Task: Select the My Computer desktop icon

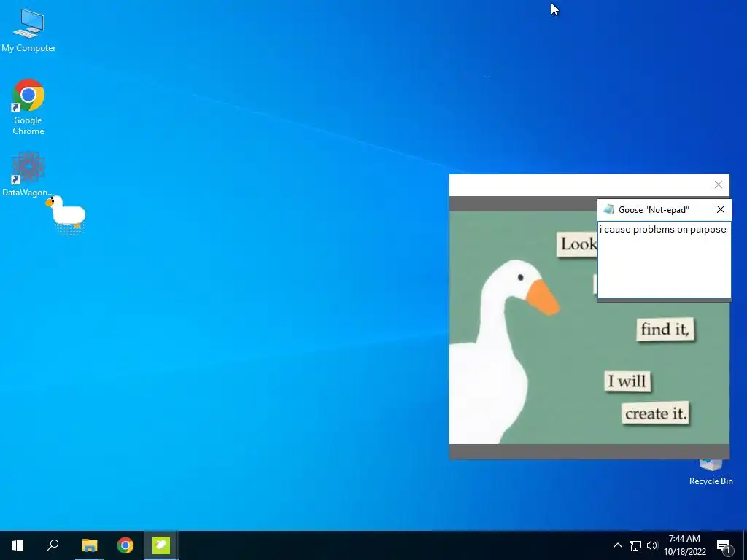Action: (x=28, y=31)
